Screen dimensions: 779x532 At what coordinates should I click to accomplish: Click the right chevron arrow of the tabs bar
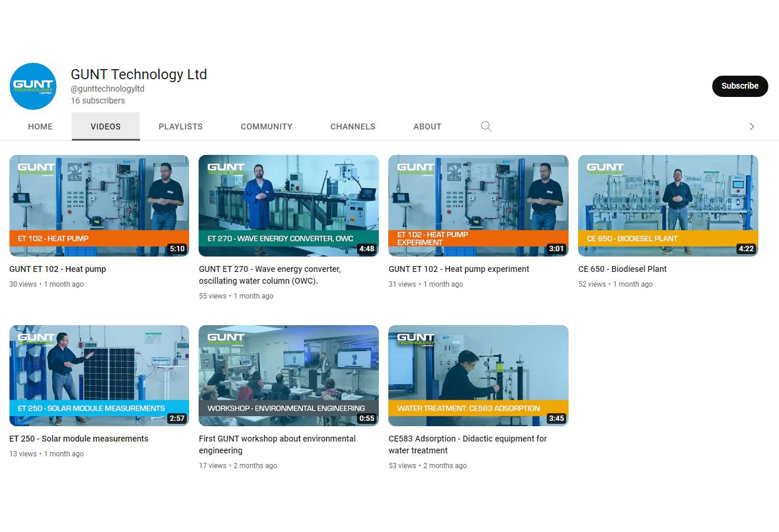(x=751, y=126)
